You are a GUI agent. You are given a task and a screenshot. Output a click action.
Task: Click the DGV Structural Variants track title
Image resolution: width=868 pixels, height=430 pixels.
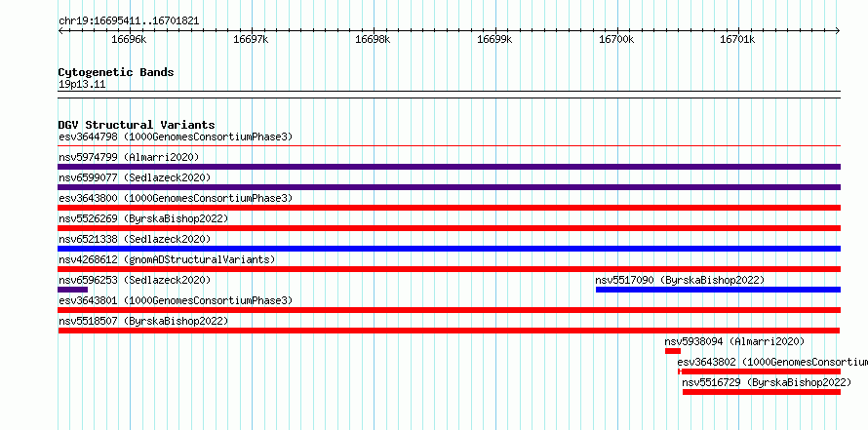[x=137, y=125]
